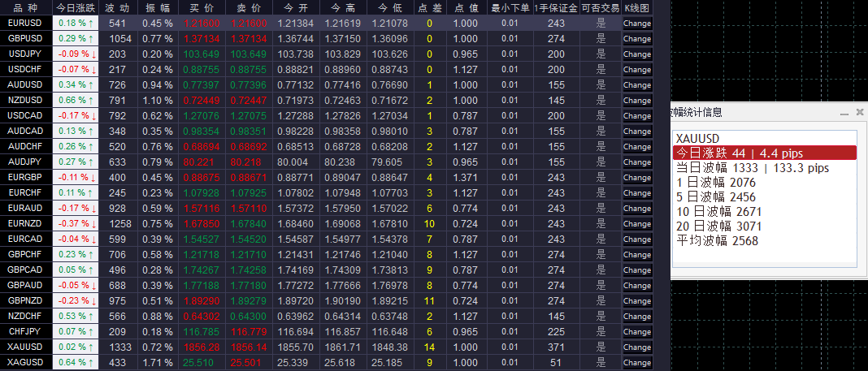
Task: Click the bid price 103.649 for USDJPY
Action: [x=202, y=54]
